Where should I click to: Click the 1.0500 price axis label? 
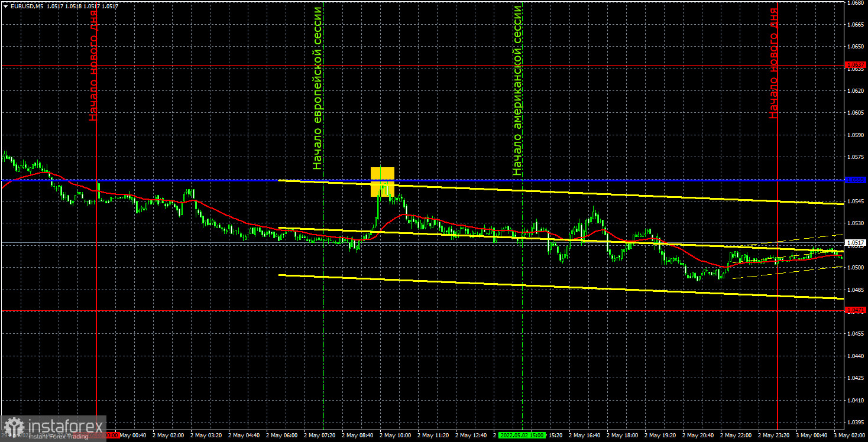[x=855, y=267]
